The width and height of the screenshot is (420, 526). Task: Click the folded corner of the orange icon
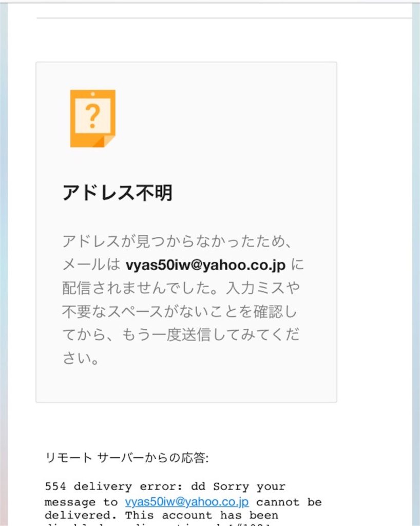pos(105,141)
